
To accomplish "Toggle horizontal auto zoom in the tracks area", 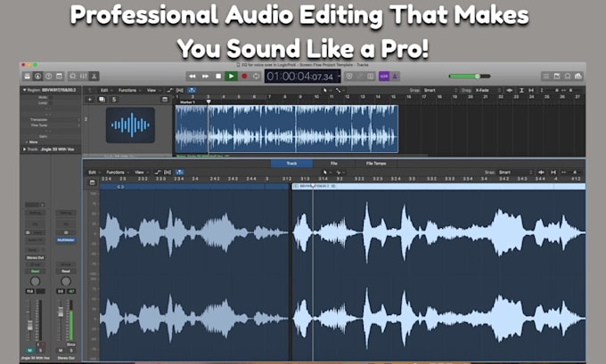I will pyautogui.click(x=531, y=90).
